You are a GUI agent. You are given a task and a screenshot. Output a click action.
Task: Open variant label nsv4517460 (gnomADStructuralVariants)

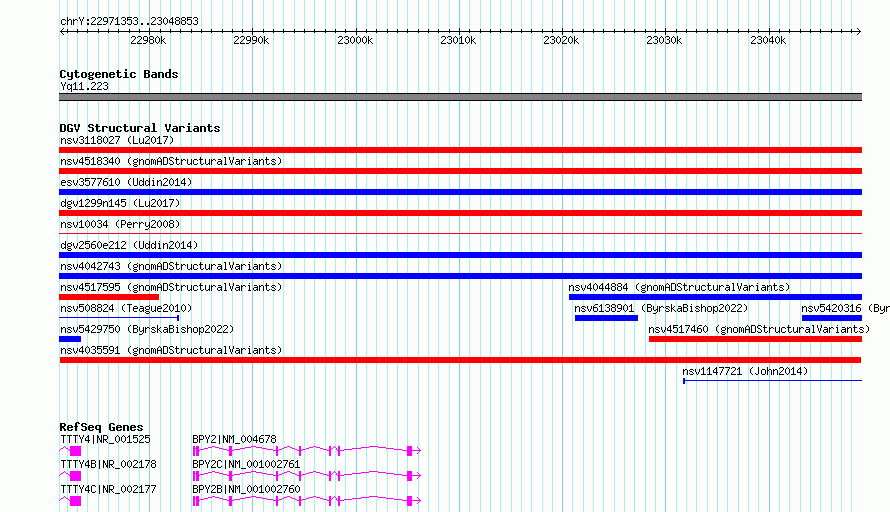click(759, 329)
